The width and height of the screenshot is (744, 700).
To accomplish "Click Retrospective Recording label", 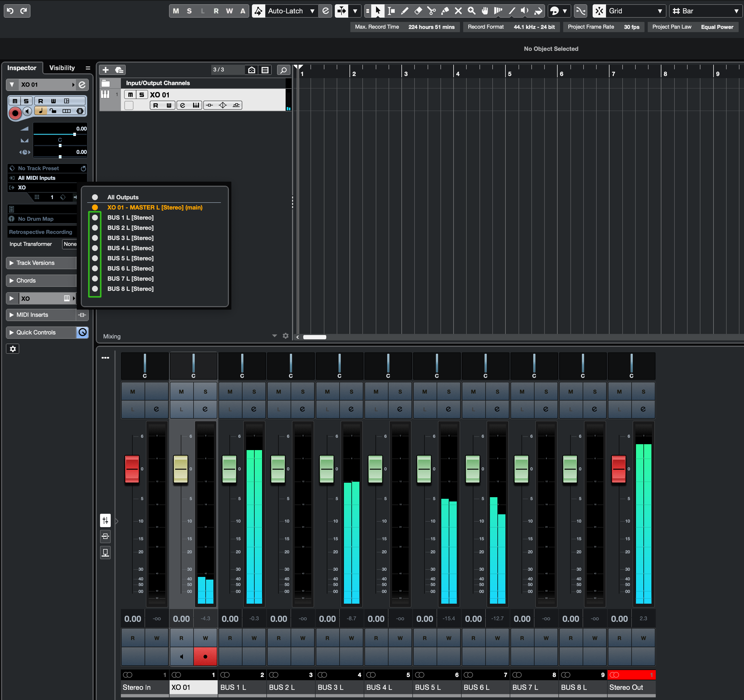I will (40, 232).
